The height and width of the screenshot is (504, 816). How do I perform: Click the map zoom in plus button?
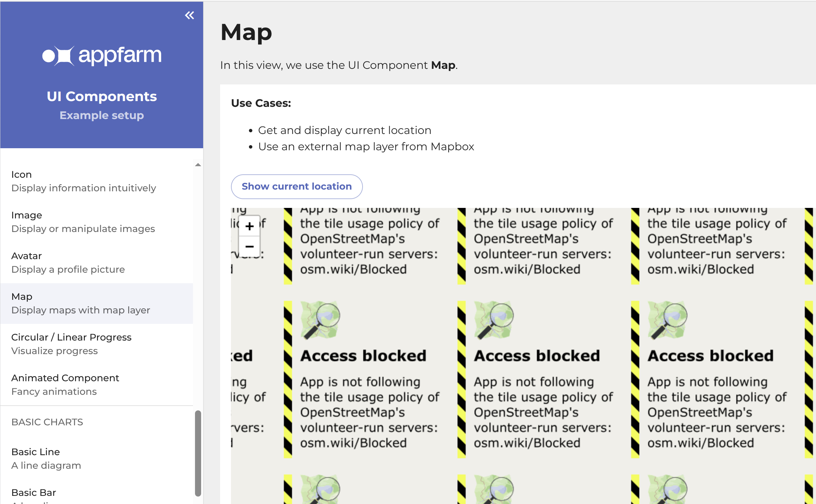pyautogui.click(x=249, y=226)
